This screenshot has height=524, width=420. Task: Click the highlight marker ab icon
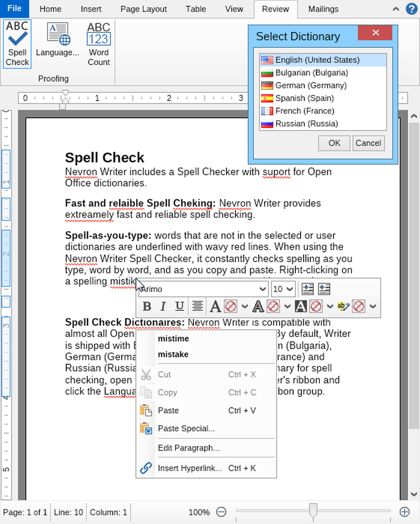pos(343,306)
